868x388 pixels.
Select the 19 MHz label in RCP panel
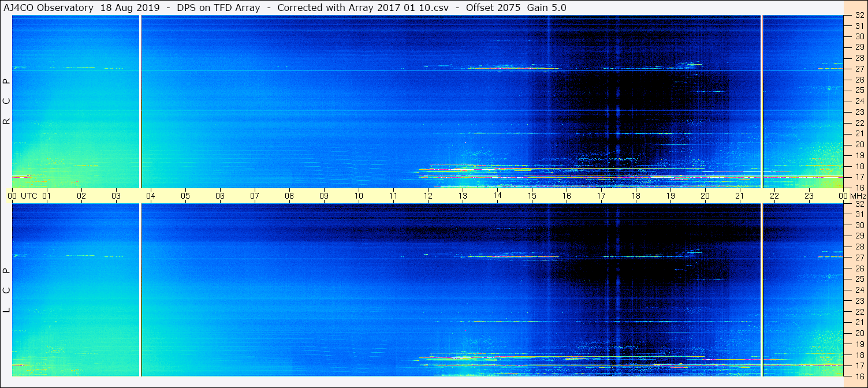pyautogui.click(x=859, y=155)
